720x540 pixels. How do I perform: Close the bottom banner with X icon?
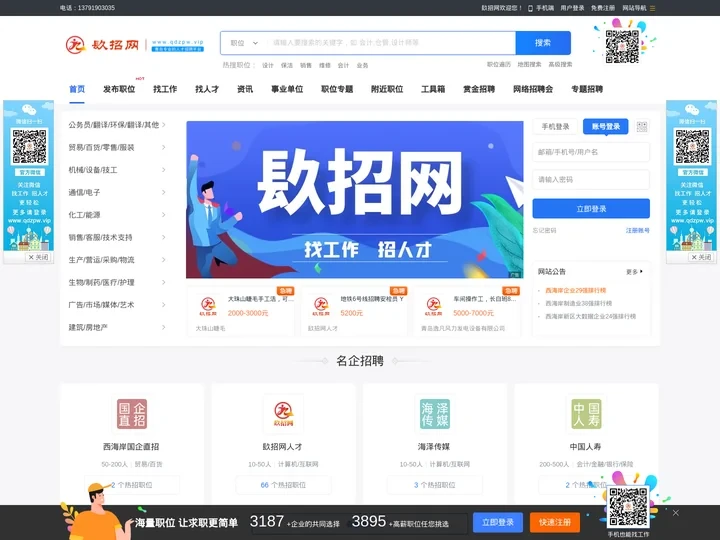click(x=675, y=513)
